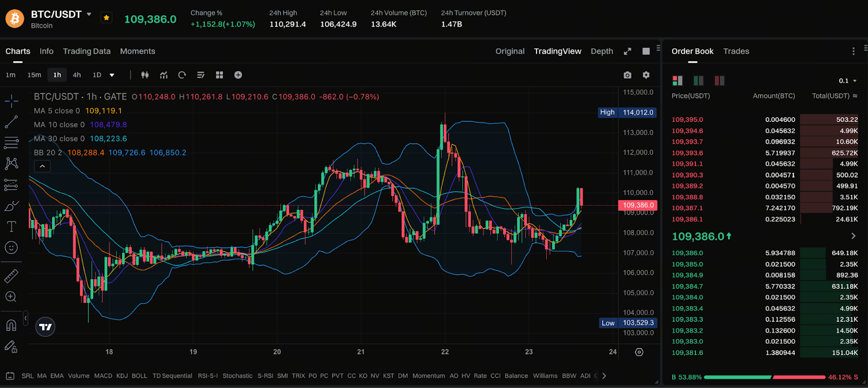Open the 0.1 price precision dropdown
The image size is (868, 388).
coord(847,81)
